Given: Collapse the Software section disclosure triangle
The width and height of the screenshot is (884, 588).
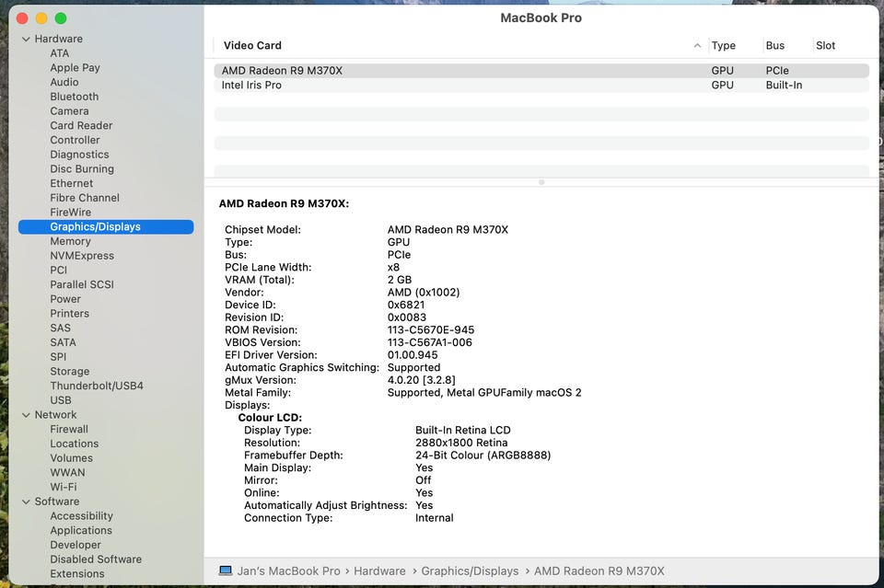Looking at the screenshot, I should [x=26, y=502].
